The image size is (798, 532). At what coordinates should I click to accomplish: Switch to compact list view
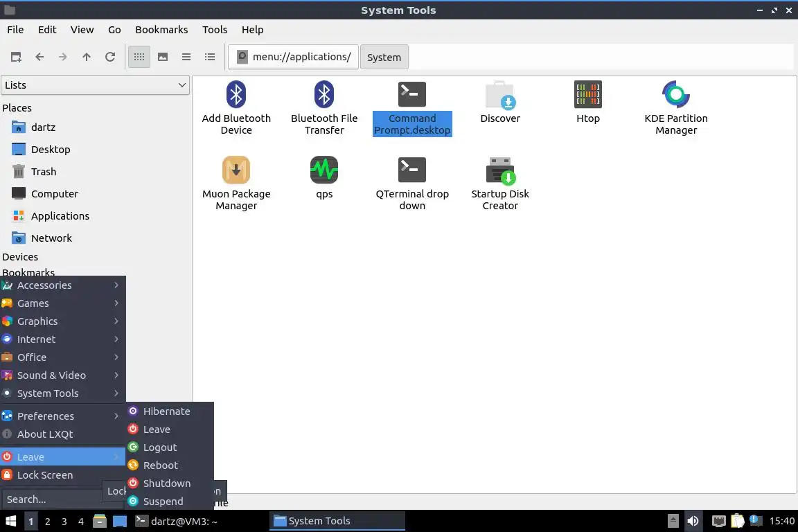[x=186, y=57]
